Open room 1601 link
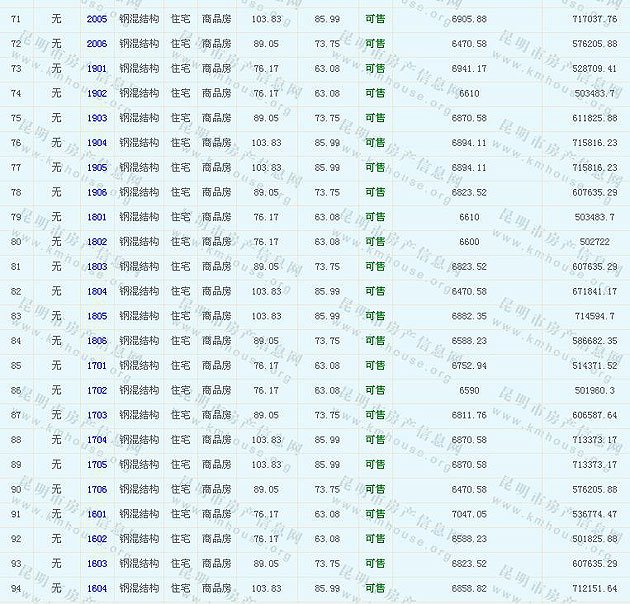Screen dimensions: 630x604 pos(97,514)
